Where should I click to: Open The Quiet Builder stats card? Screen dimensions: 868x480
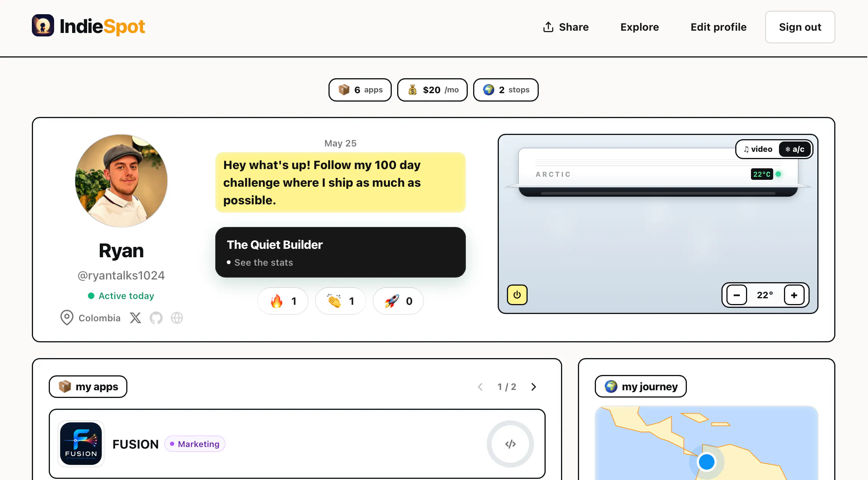click(340, 252)
